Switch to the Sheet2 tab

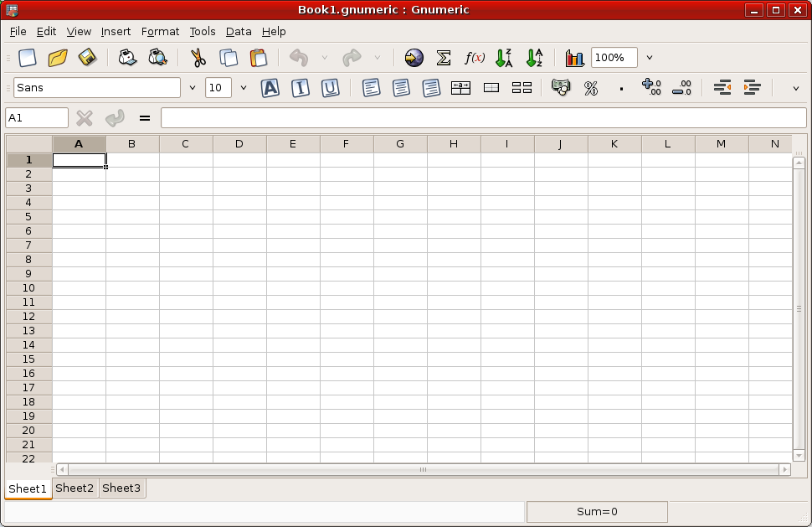coord(75,488)
